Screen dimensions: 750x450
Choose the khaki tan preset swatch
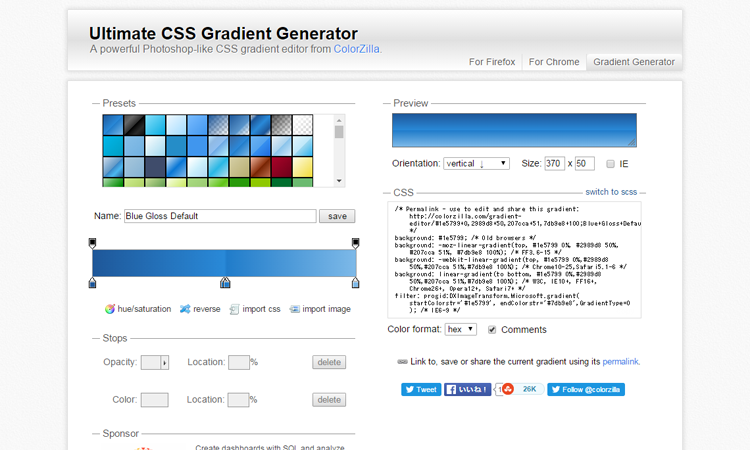(x=240, y=167)
